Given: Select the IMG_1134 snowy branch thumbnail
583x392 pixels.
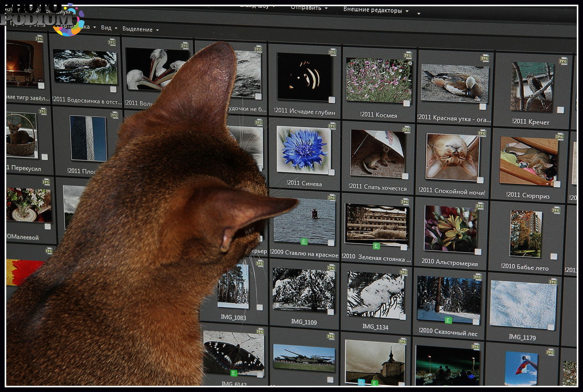Looking at the screenshot, I should [x=376, y=294].
